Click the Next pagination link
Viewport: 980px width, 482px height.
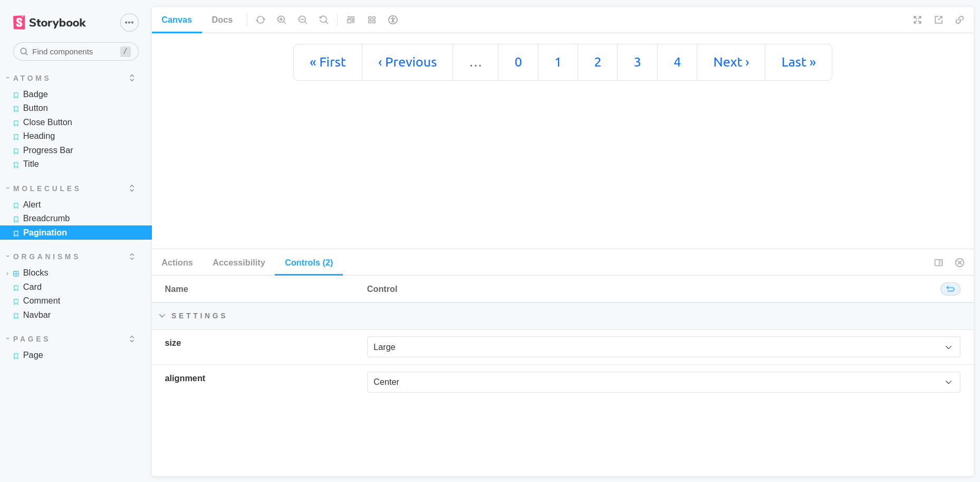(731, 62)
